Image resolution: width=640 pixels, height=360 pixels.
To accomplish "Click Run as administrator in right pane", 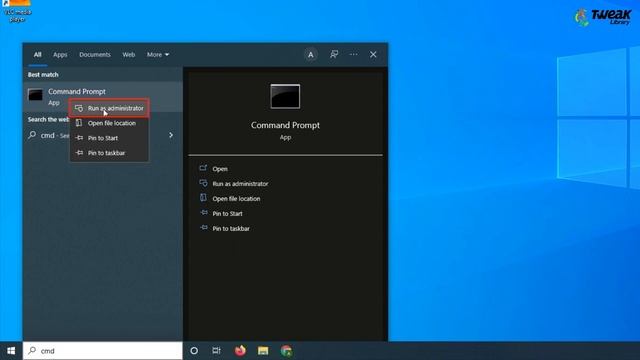I will point(240,184).
